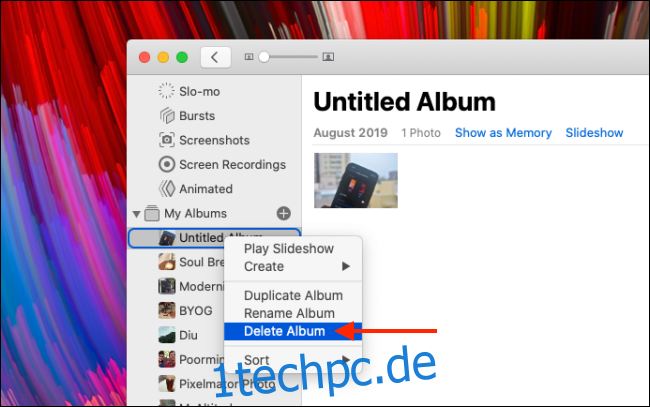Open the Screenshots camera icon
The height and width of the screenshot is (407, 650).
pyautogui.click(x=167, y=140)
